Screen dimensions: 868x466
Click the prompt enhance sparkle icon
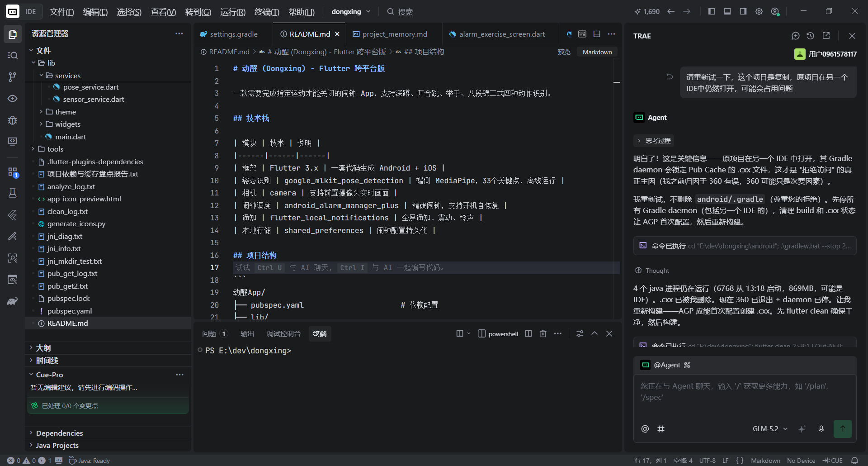pyautogui.click(x=802, y=429)
